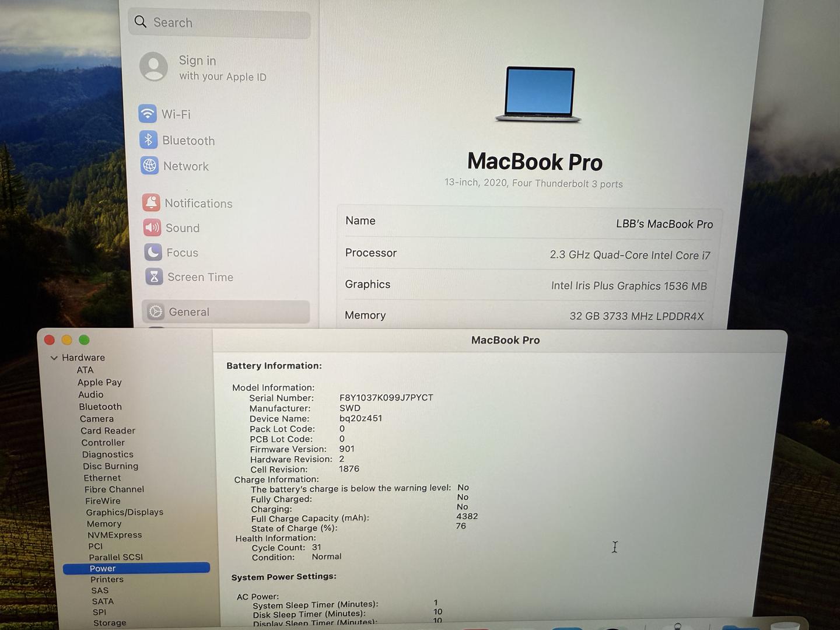Image resolution: width=840 pixels, height=630 pixels.
Task: Select Apple Pay in hardware list
Action: (x=100, y=382)
